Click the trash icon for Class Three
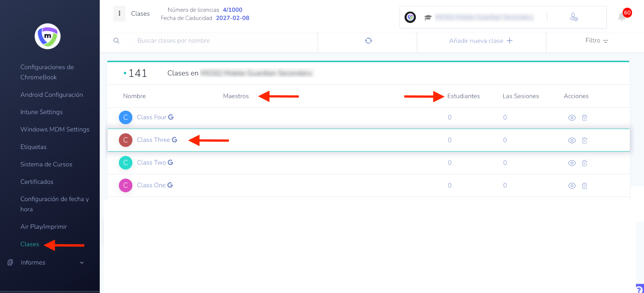The width and height of the screenshot is (644, 293). point(584,140)
